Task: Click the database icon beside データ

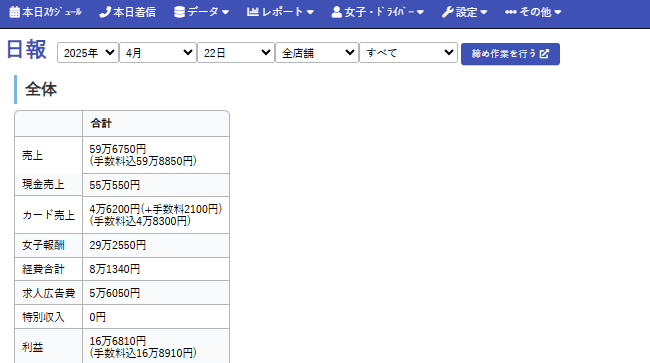Action: pyautogui.click(x=179, y=12)
